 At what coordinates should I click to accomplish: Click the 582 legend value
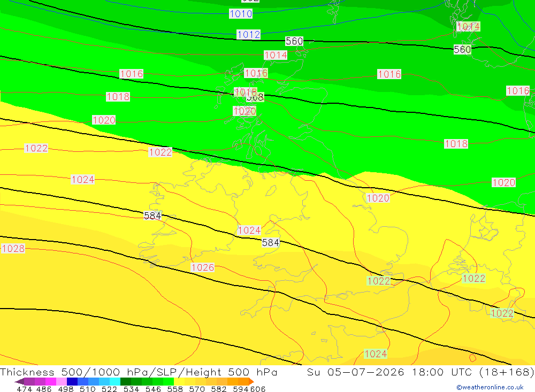click(x=218, y=389)
